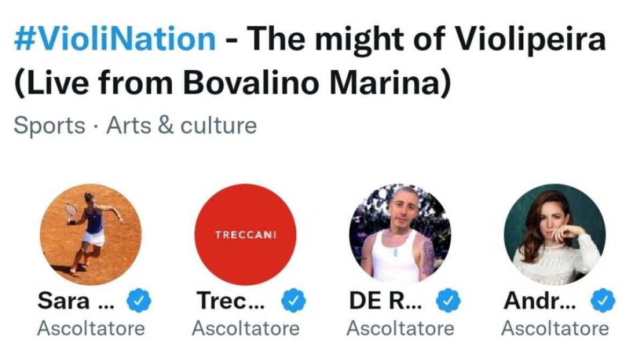The image size is (644, 362).
Task: Click Andr...'s verified checkmark icon
Action: (602, 301)
